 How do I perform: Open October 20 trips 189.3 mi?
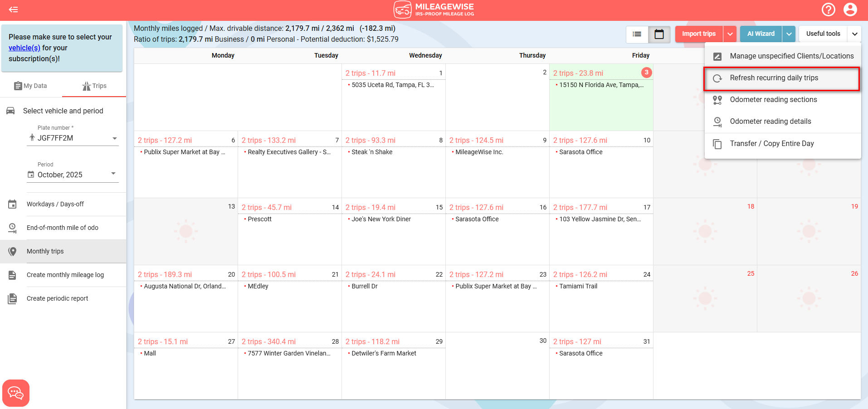pos(165,274)
